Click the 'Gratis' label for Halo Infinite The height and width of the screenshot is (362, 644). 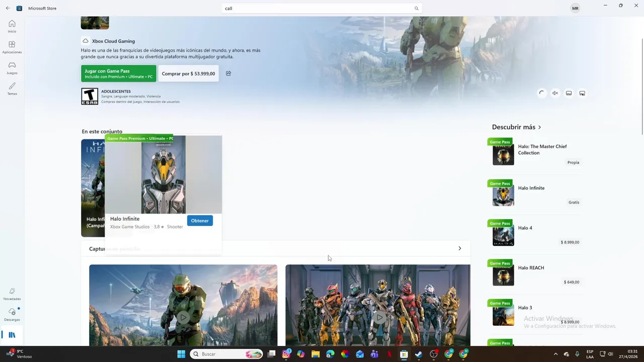coord(574,203)
